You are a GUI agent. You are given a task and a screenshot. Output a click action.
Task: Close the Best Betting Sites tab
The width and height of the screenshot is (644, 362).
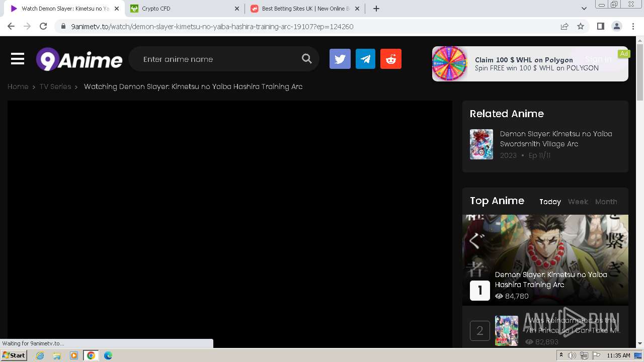pyautogui.click(x=357, y=9)
